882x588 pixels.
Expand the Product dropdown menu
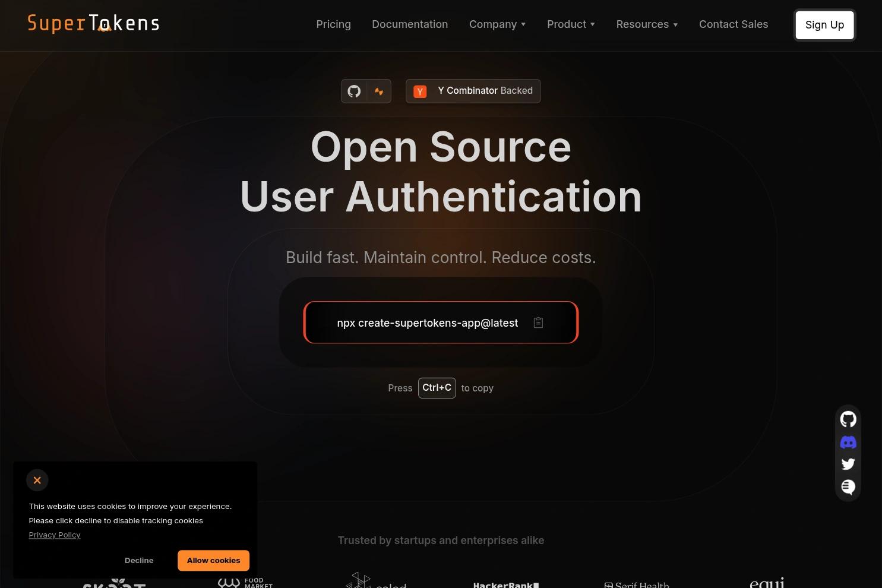click(x=571, y=24)
